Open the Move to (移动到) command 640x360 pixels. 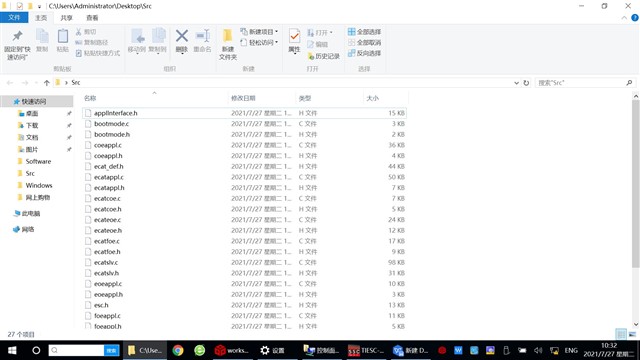coord(137,41)
